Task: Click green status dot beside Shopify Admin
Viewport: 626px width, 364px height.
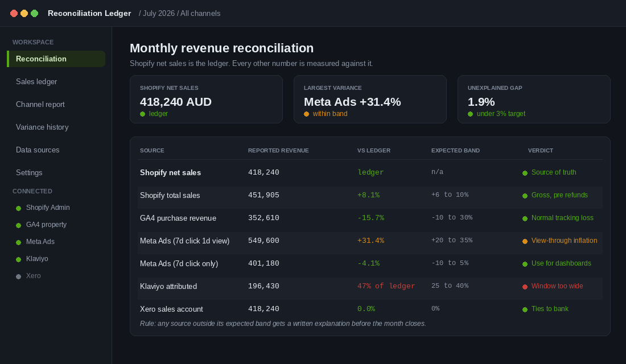Action: (x=18, y=208)
